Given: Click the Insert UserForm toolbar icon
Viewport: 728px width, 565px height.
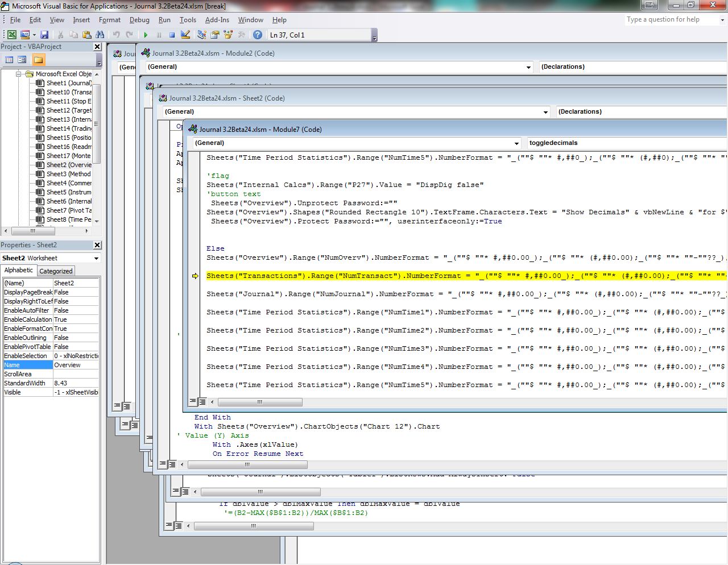Looking at the screenshot, I should point(25,35).
